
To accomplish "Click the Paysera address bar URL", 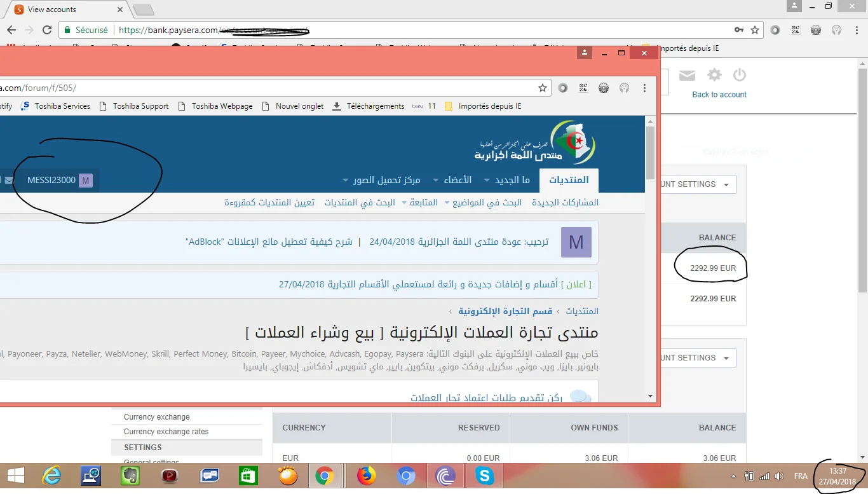I will pyautogui.click(x=214, y=30).
